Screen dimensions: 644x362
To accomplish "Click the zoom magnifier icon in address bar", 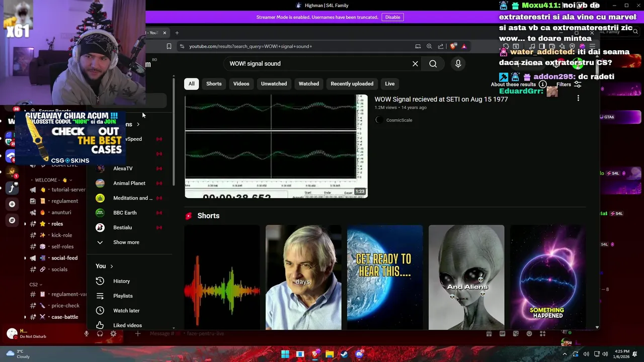I will [429, 46].
